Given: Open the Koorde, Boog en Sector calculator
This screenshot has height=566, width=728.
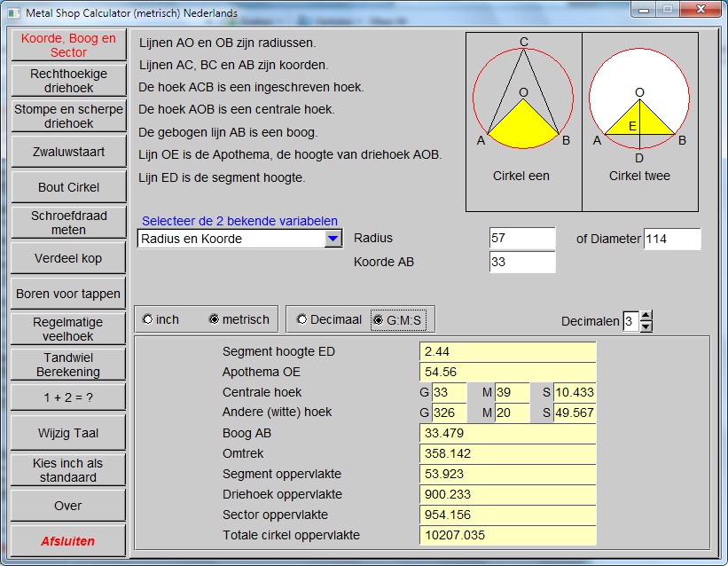Looking at the screenshot, I should (x=68, y=45).
